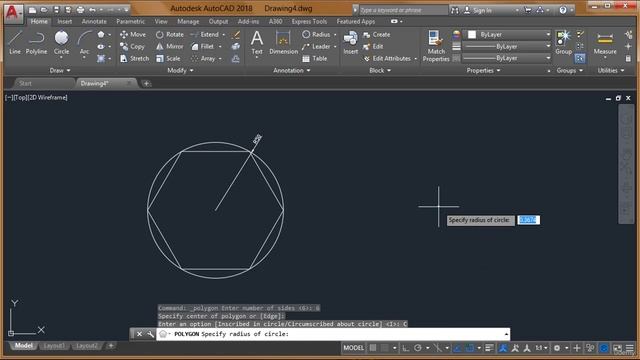Click the Array tool
The width and height of the screenshot is (640, 360).
click(x=203, y=58)
